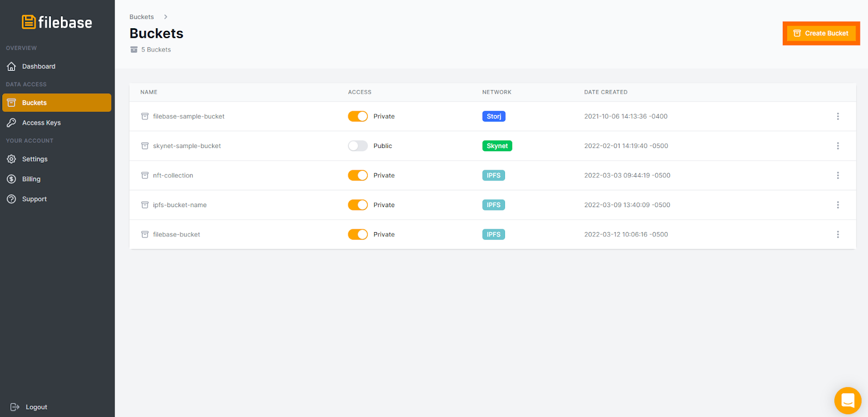Toggle access for filebase-sample-bucket
The height and width of the screenshot is (417, 868).
coord(358,117)
